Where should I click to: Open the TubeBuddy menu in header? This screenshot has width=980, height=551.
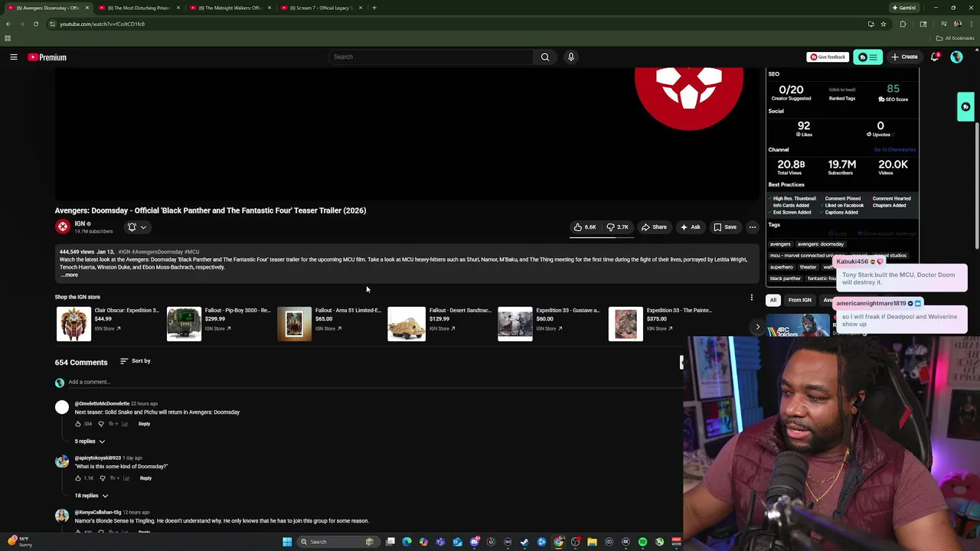click(x=867, y=57)
